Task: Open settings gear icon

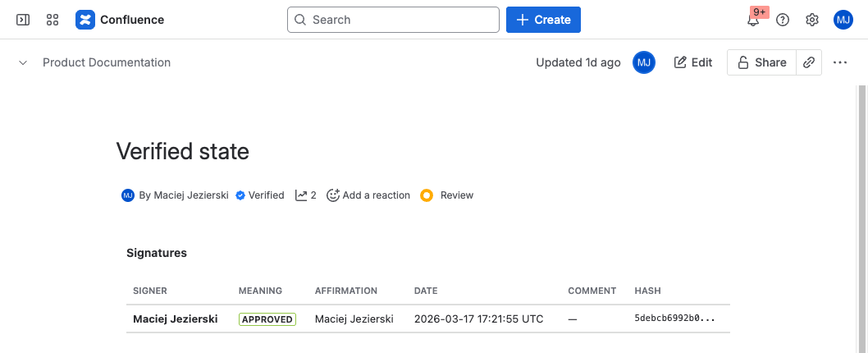Action: coord(811,20)
